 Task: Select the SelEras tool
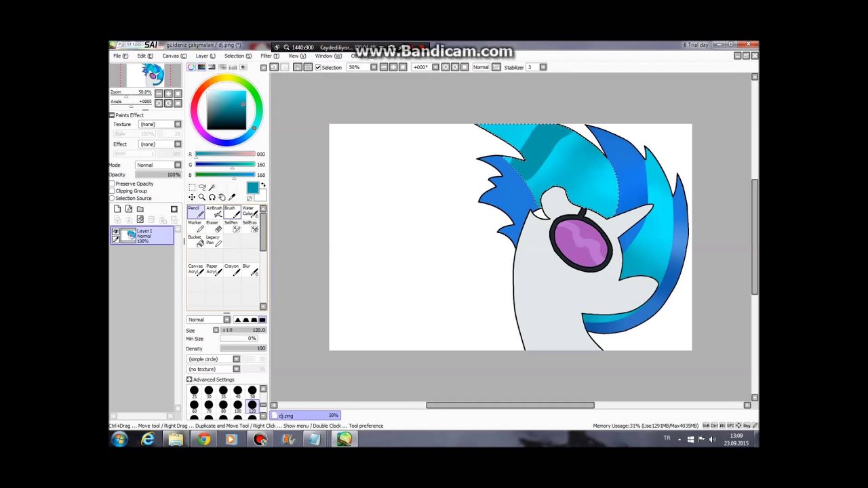[x=250, y=226]
